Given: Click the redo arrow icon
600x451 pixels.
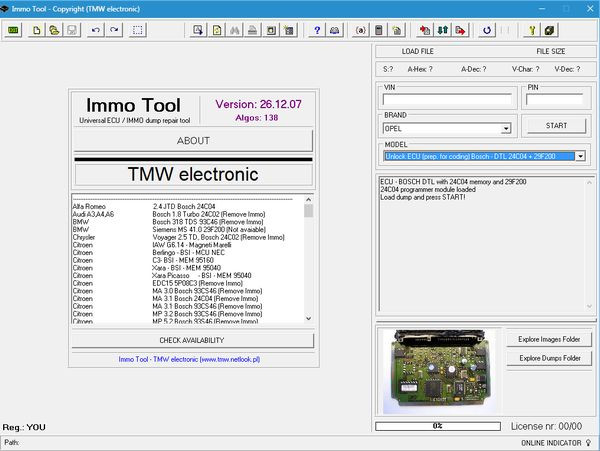Looking at the screenshot, I should [114, 30].
